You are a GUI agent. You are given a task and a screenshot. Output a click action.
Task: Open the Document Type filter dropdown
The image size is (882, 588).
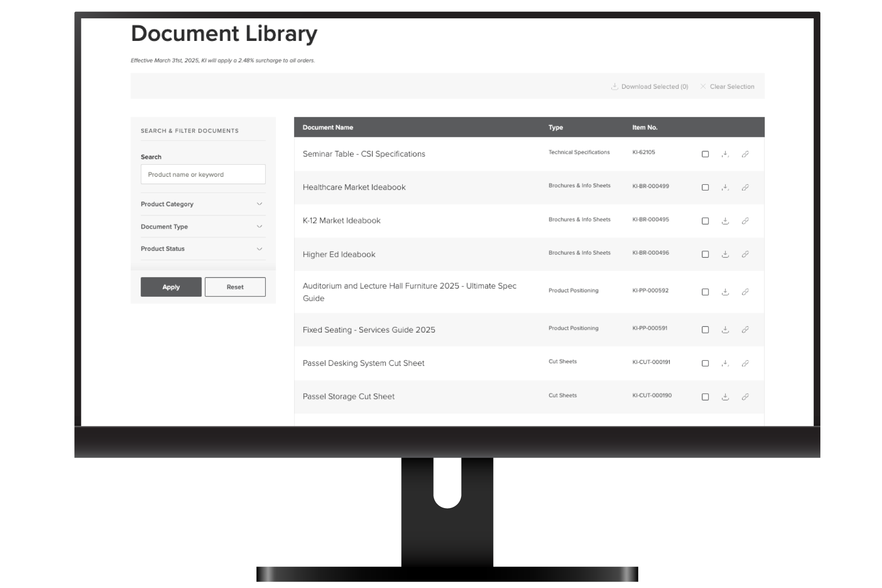[x=203, y=227]
